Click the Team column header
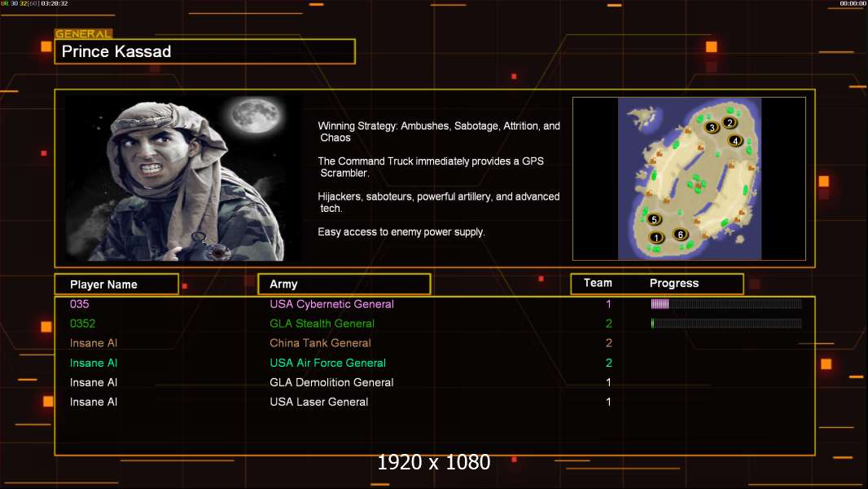Image resolution: width=868 pixels, height=489 pixels. pyautogui.click(x=598, y=283)
